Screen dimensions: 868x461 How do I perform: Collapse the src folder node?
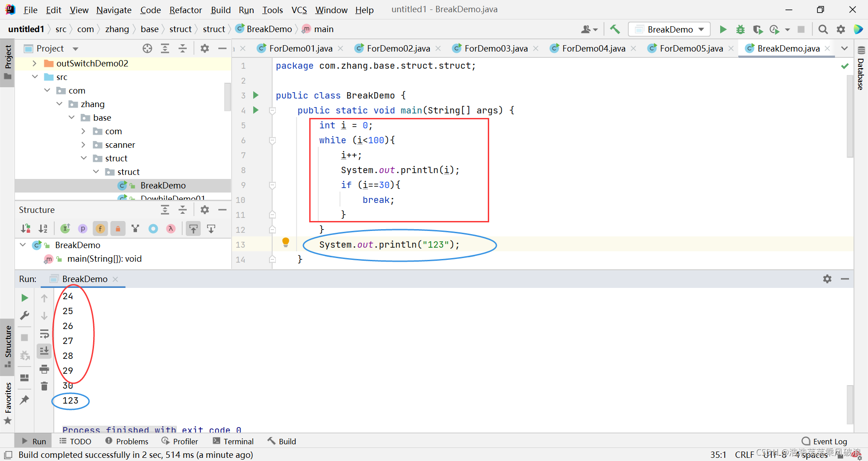click(35, 77)
